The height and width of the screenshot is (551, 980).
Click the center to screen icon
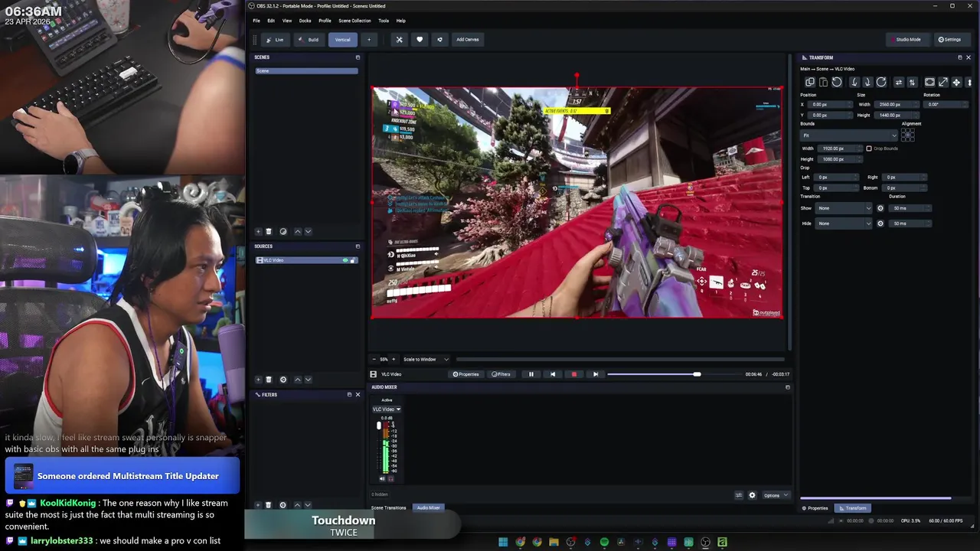click(956, 82)
